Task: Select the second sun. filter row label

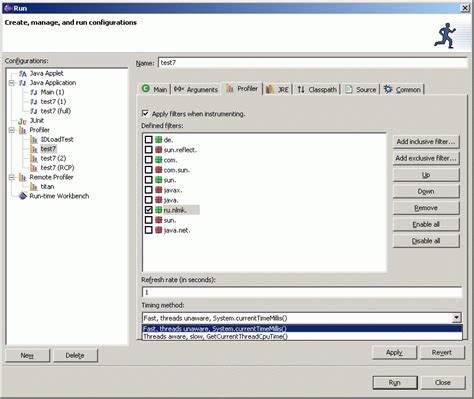Action: pos(170,220)
